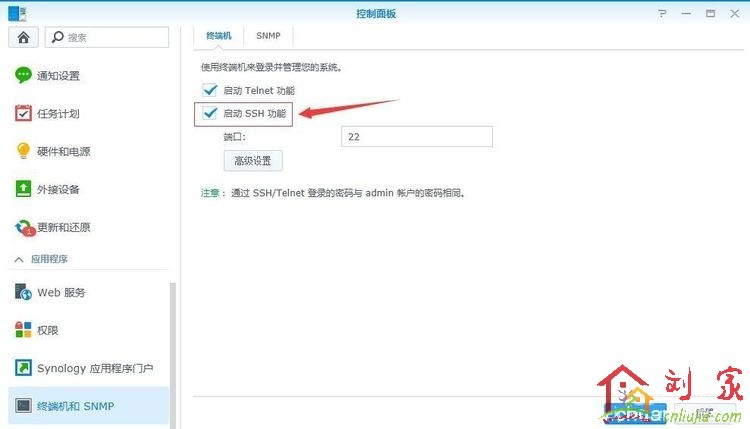Switch to the SNMP tab
The width and height of the screenshot is (750, 429).
pyautogui.click(x=268, y=35)
